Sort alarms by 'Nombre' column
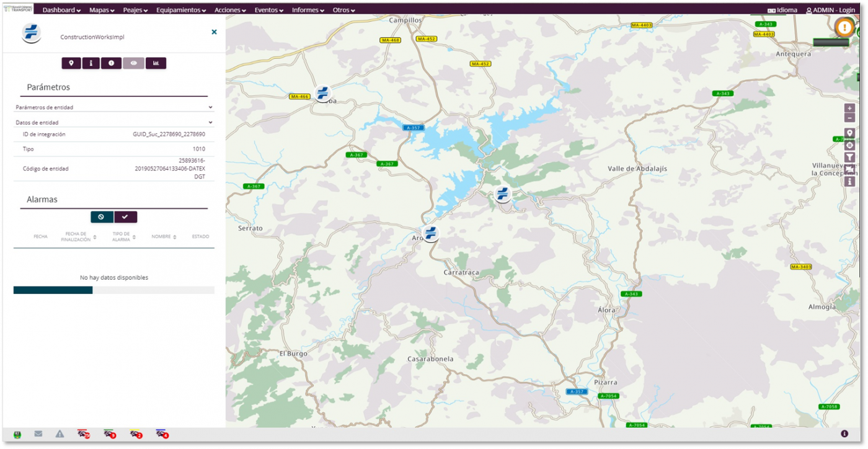The width and height of the screenshot is (868, 449). click(x=164, y=237)
